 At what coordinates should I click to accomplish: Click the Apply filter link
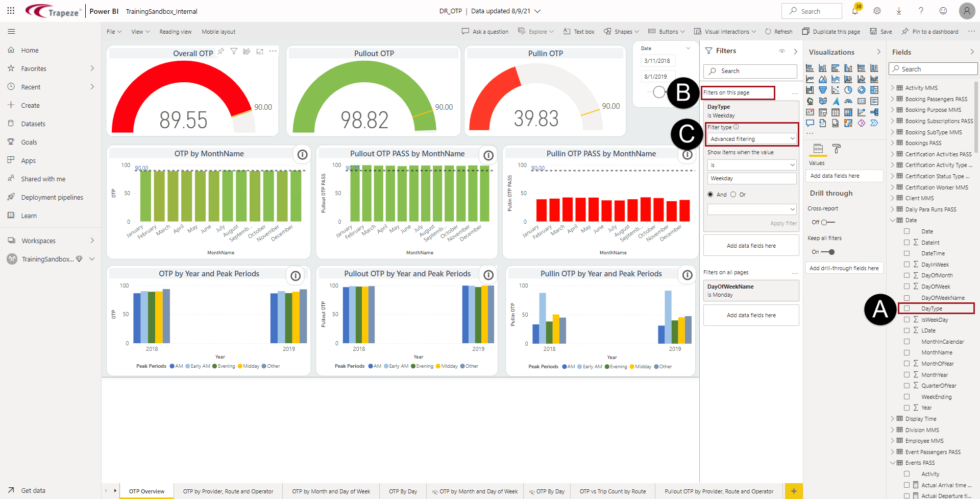pyautogui.click(x=783, y=223)
